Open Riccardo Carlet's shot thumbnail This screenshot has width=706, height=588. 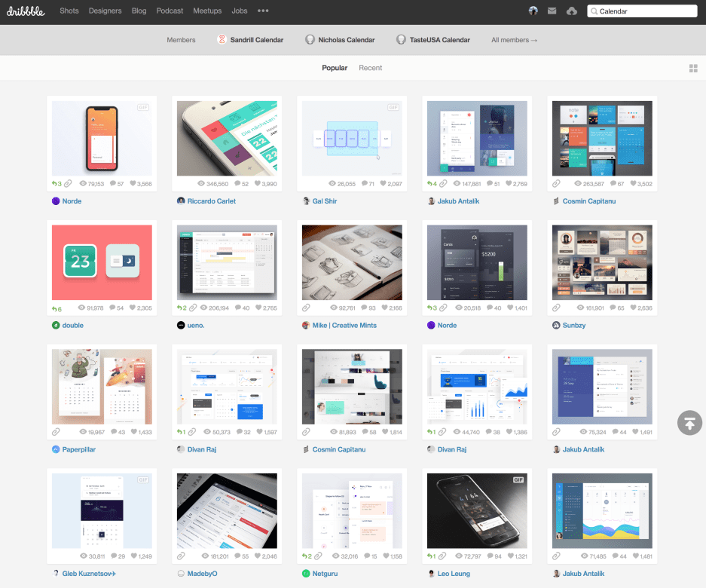click(x=227, y=138)
